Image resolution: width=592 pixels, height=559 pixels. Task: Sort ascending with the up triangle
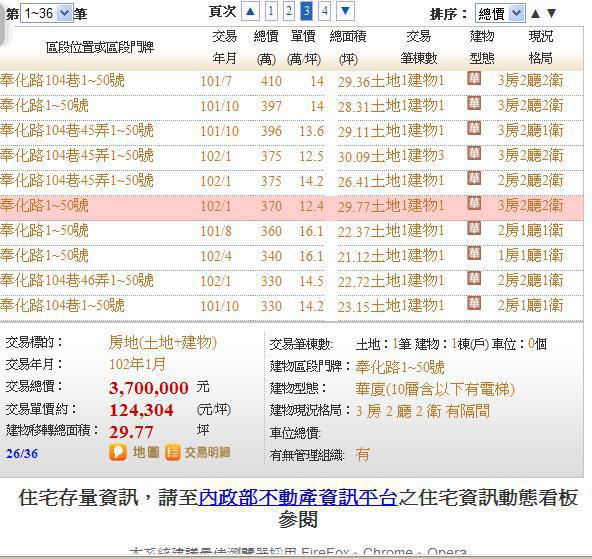[x=535, y=14]
